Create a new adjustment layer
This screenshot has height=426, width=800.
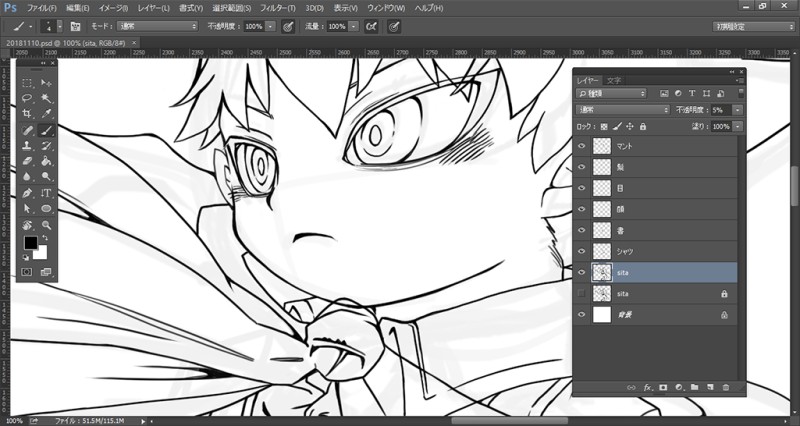point(679,388)
